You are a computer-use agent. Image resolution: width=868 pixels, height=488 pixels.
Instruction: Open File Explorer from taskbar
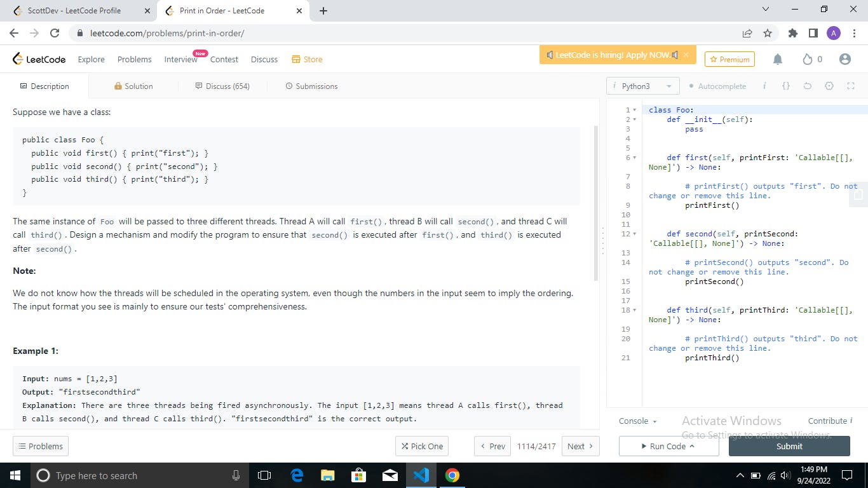click(x=328, y=475)
